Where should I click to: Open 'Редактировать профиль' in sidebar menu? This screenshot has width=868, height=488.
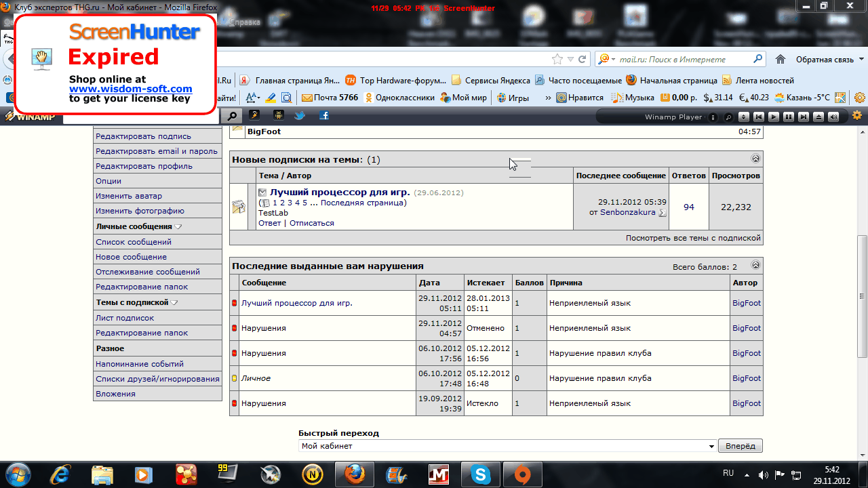[x=144, y=166]
